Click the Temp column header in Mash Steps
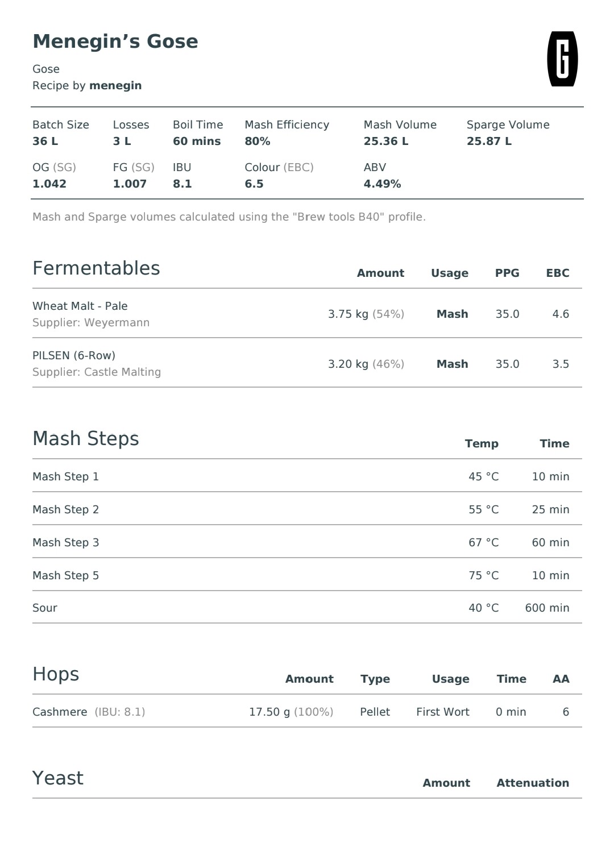The image size is (614, 868). tap(482, 443)
